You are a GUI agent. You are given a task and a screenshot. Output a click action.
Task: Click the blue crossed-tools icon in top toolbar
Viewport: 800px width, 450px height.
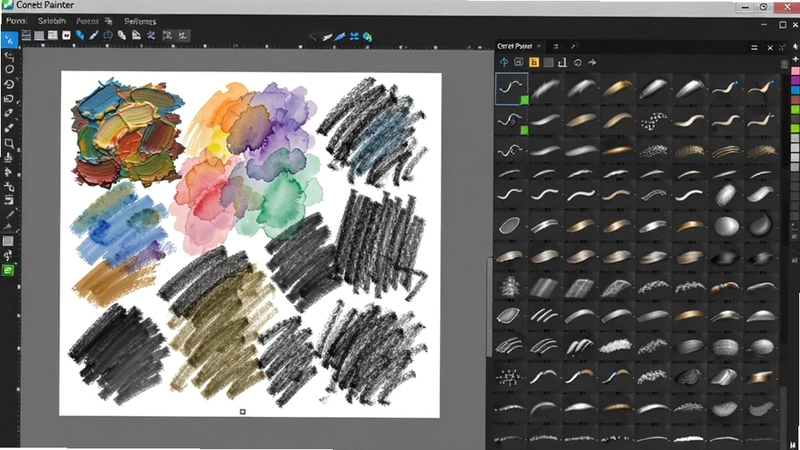pyautogui.click(x=151, y=35)
